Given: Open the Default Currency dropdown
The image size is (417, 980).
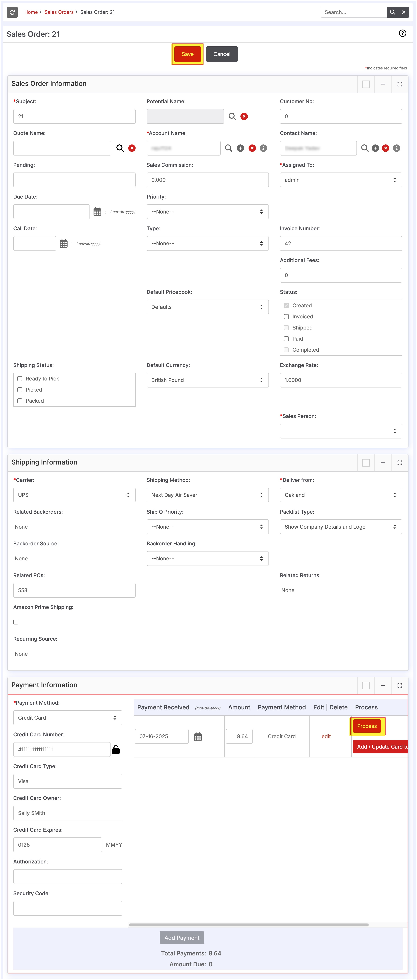Looking at the screenshot, I should tap(208, 380).
